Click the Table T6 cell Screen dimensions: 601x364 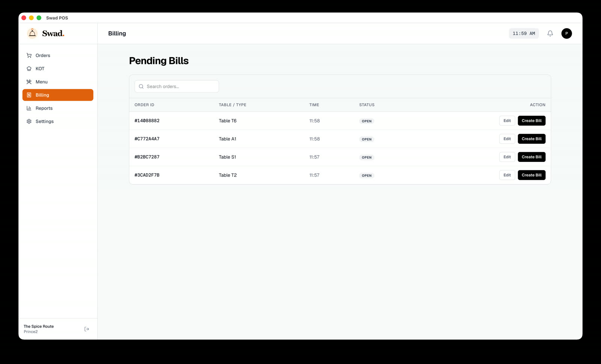[228, 121]
